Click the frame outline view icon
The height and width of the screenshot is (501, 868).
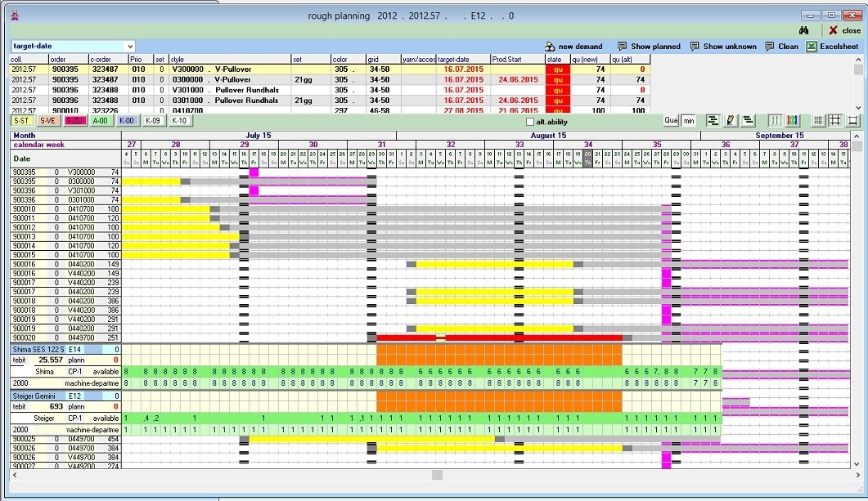point(853,121)
